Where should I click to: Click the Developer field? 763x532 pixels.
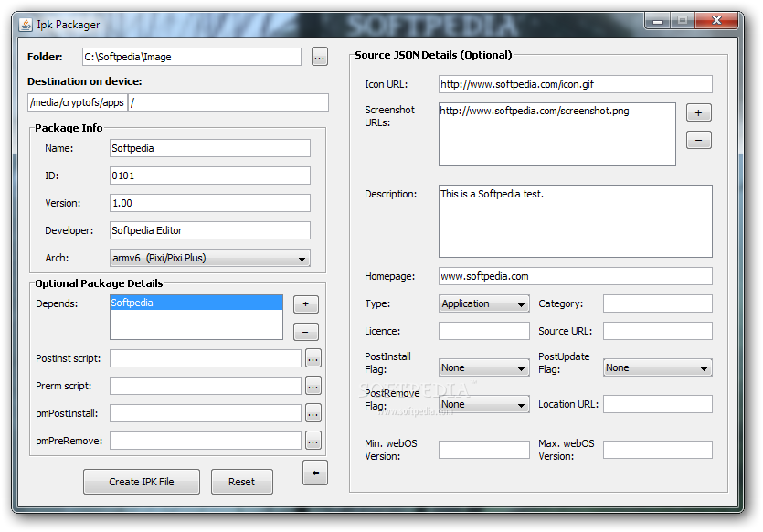(210, 230)
